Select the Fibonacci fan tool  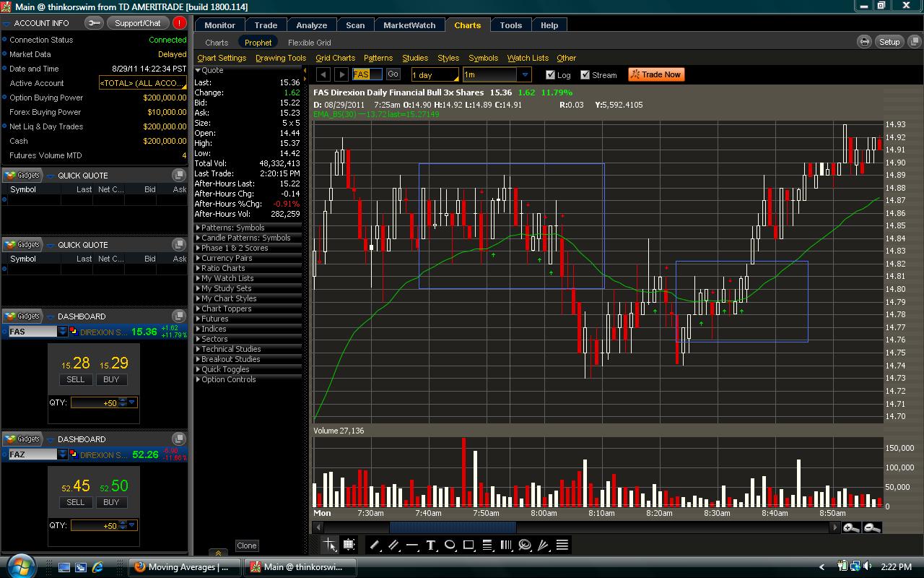coord(544,545)
